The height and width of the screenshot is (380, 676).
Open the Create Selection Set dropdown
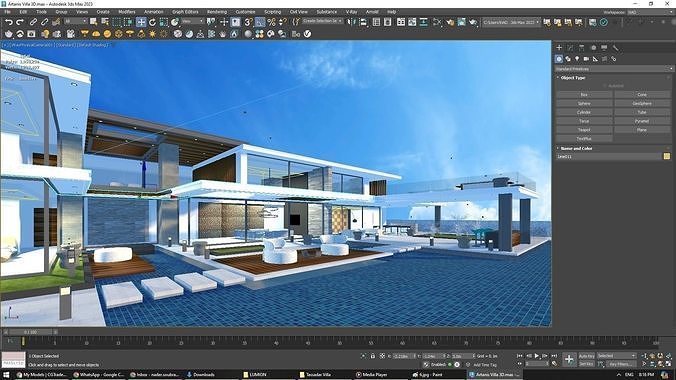pyautogui.click(x=322, y=21)
